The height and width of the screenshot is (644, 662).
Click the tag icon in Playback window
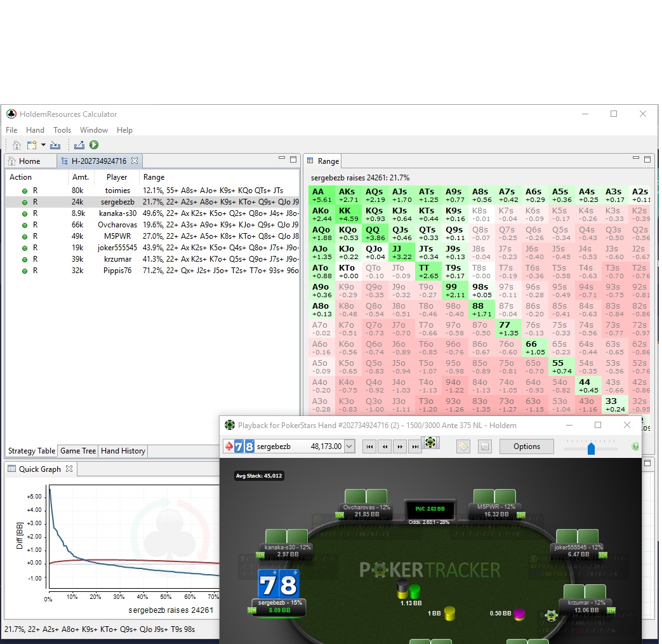(463, 446)
